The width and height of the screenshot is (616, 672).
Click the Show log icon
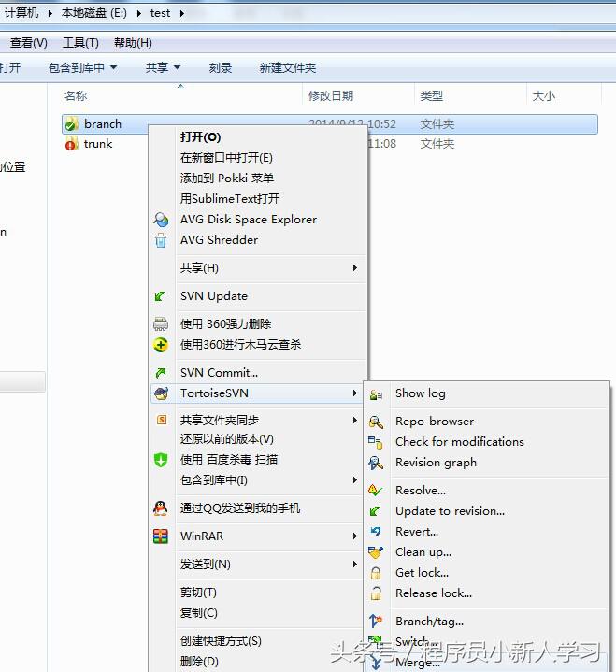pos(376,394)
